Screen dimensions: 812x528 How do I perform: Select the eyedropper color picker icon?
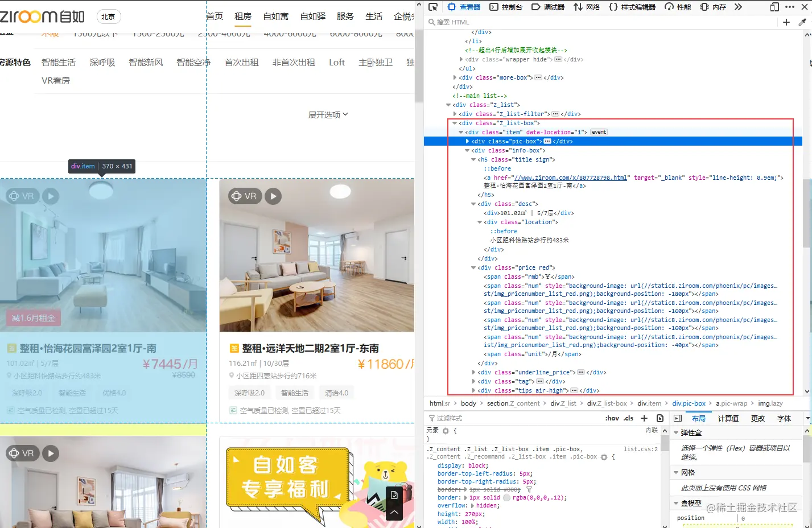coord(802,22)
